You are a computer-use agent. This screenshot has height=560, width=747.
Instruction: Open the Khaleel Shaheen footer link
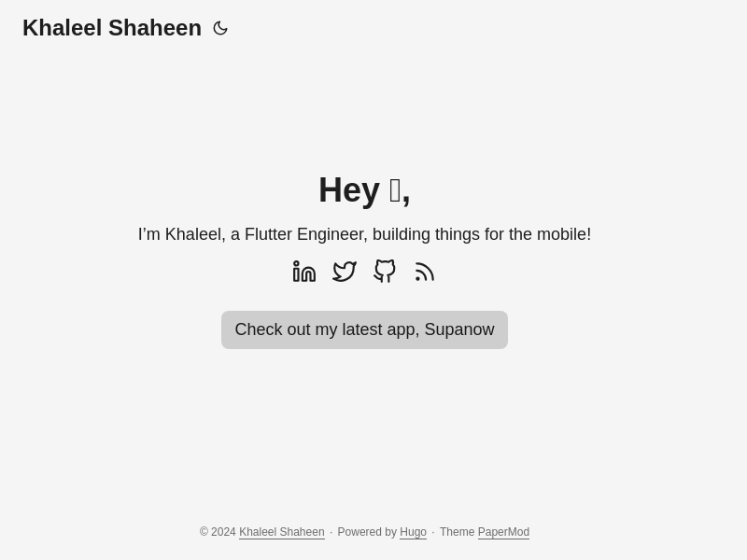click(281, 532)
